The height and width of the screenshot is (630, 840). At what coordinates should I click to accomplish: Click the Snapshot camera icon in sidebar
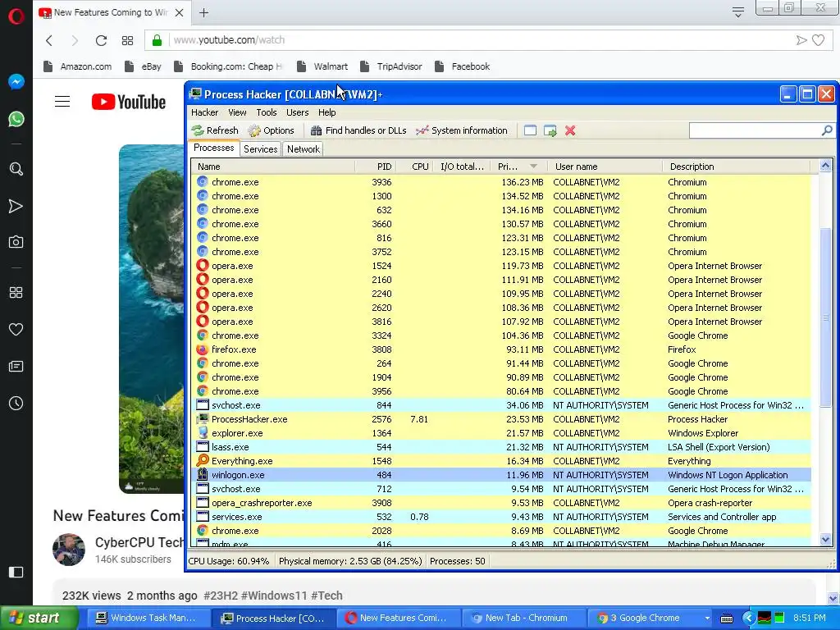pyautogui.click(x=16, y=242)
